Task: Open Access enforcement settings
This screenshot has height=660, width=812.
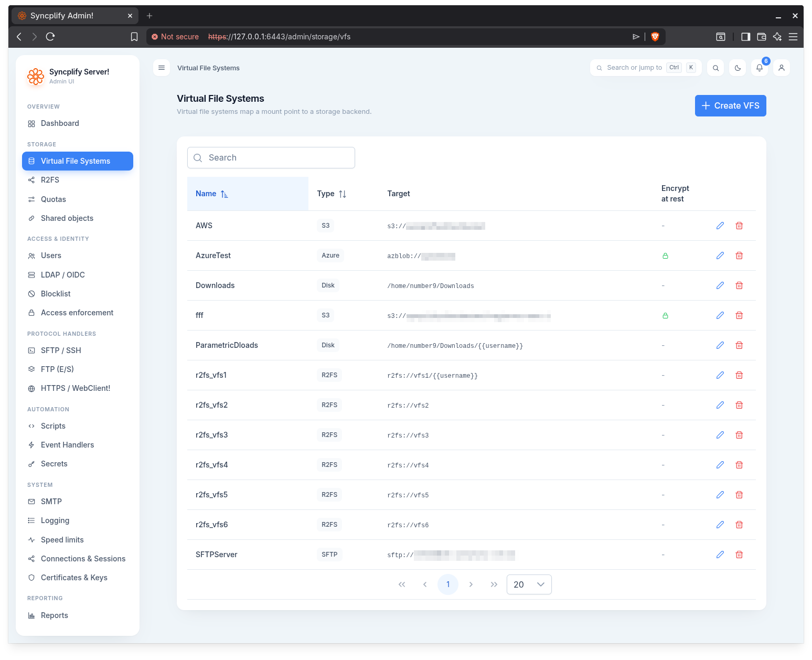Action: pos(78,313)
